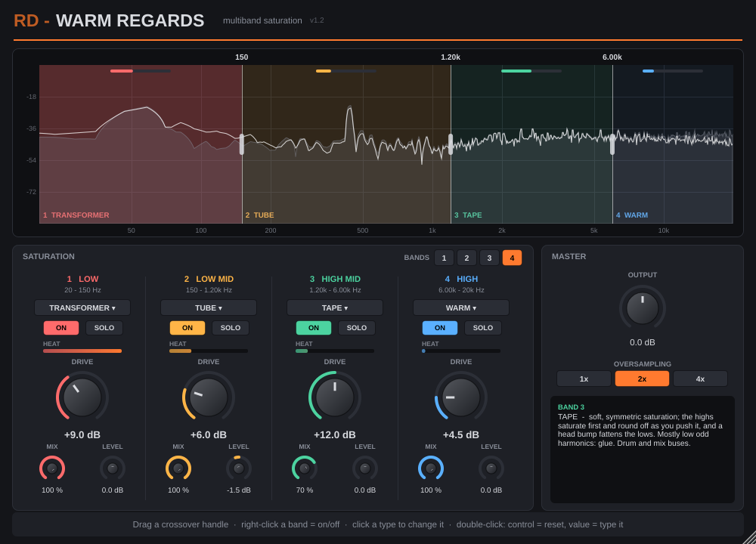
Task: Click the blue heat meter above WARM band spectrum
Action: coord(673,71)
